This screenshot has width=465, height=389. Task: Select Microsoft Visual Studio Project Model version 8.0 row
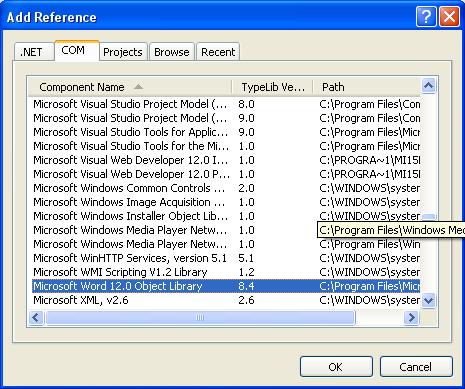(x=226, y=104)
